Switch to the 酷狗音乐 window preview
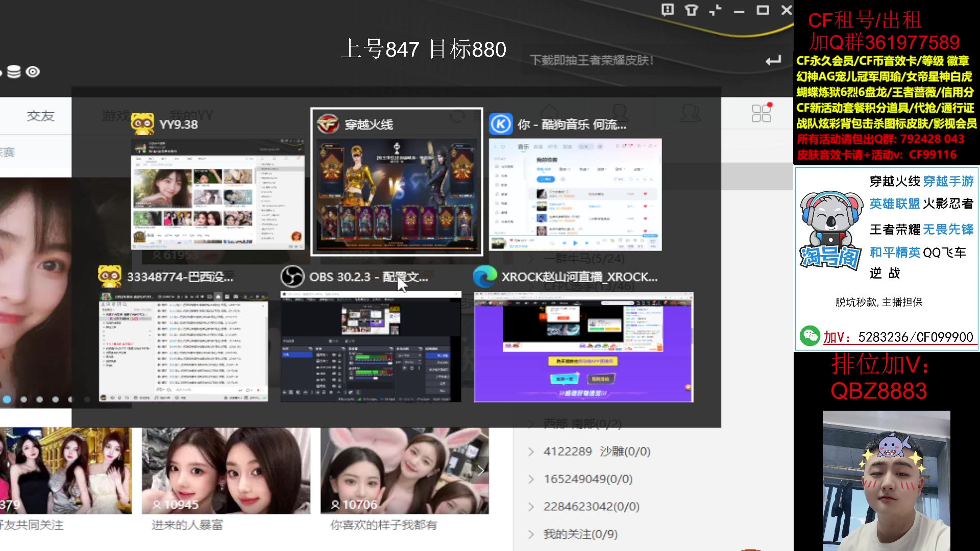The height and width of the screenshot is (551, 980). pos(575,194)
